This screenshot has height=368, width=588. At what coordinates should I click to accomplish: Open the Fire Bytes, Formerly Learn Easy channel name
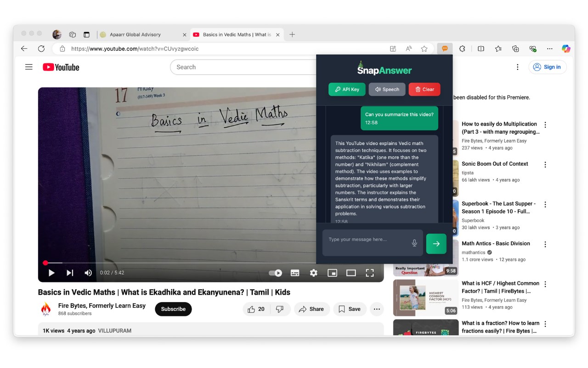[x=102, y=305]
